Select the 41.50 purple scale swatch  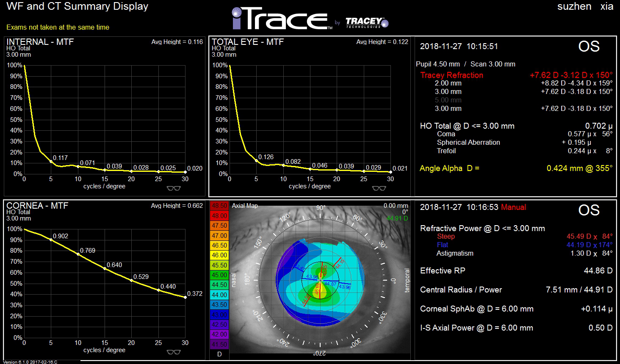pos(219,345)
